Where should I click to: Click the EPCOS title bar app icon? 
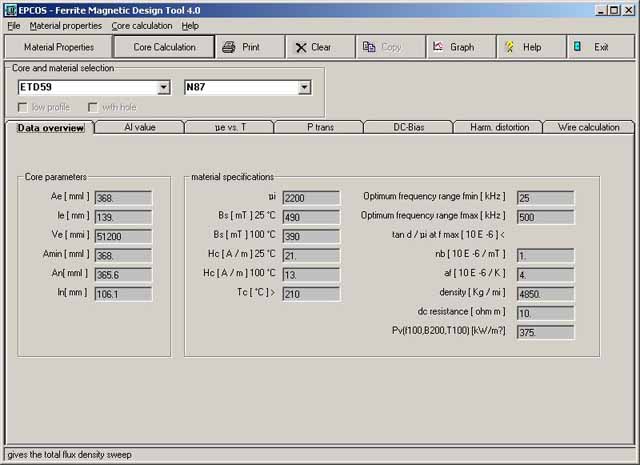[10, 10]
